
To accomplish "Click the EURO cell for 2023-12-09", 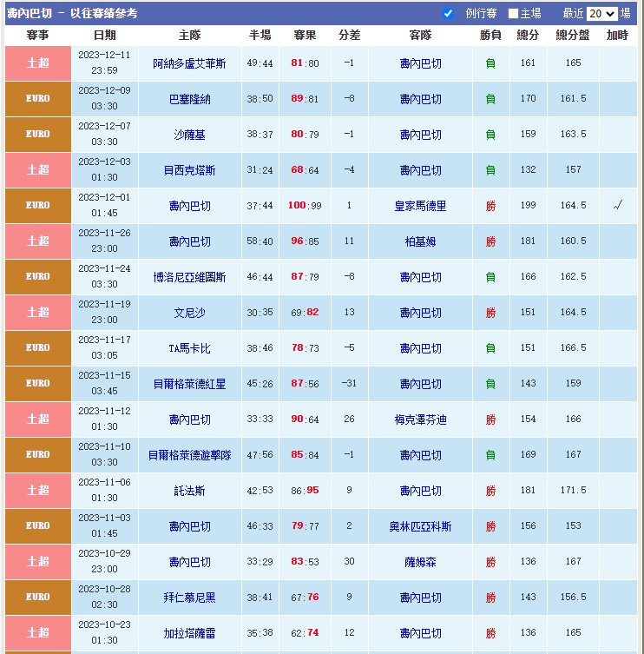I will coord(38,99).
